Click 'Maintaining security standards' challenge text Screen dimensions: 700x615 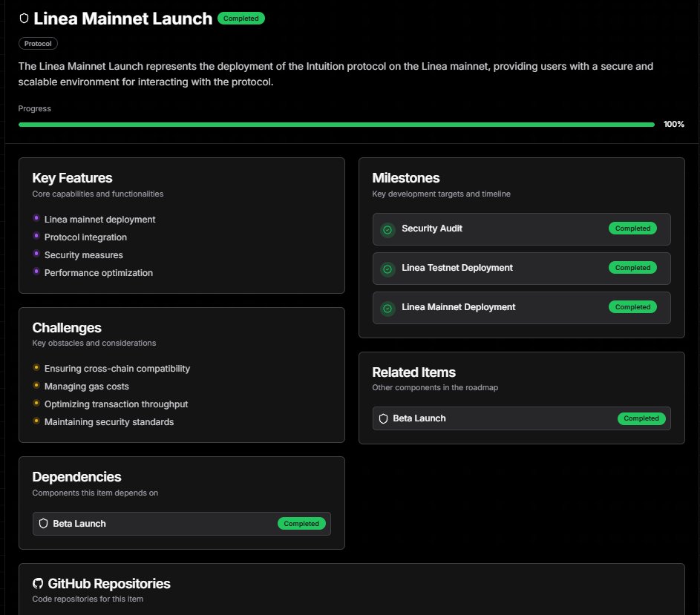109,422
